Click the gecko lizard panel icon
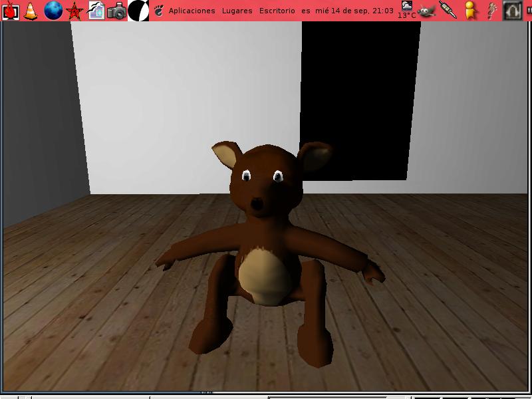The image size is (532, 399). pyautogui.click(x=491, y=11)
